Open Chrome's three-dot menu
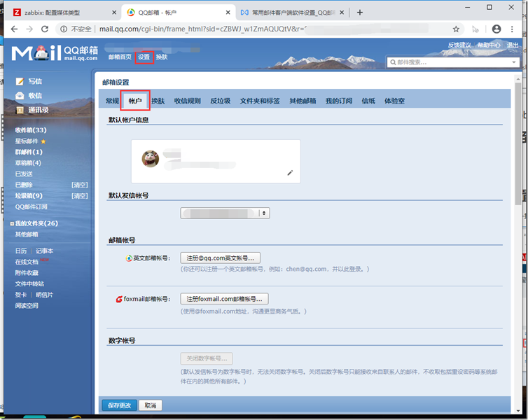The image size is (528, 420). pyautogui.click(x=512, y=29)
